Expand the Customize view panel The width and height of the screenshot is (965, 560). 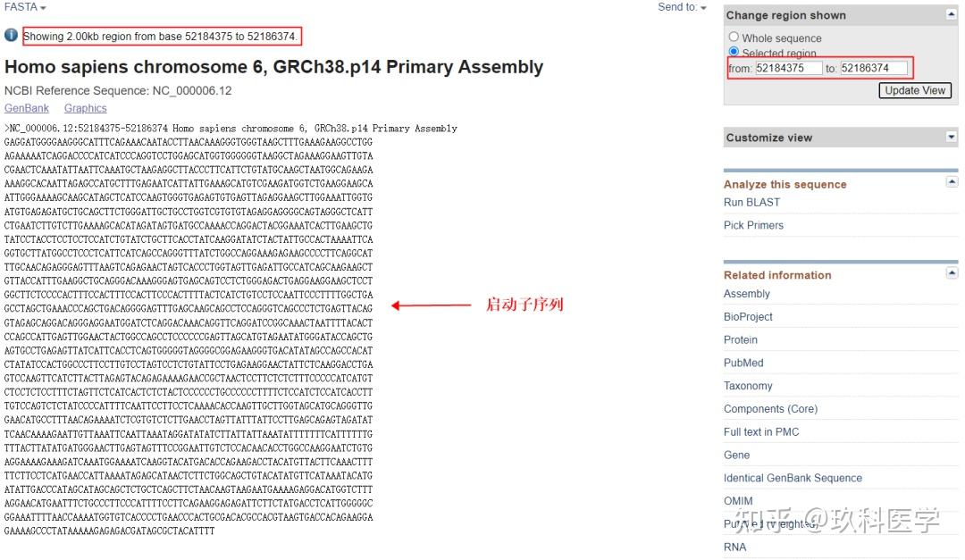pos(951,138)
